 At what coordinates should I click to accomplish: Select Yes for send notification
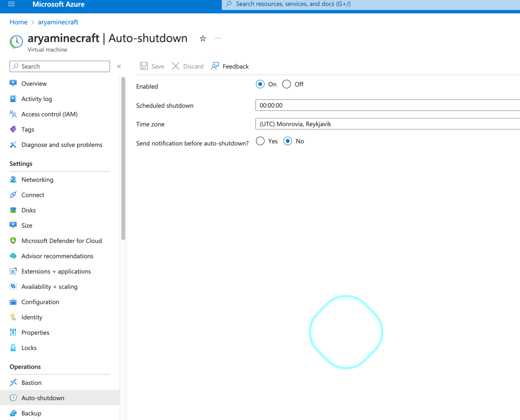point(261,141)
